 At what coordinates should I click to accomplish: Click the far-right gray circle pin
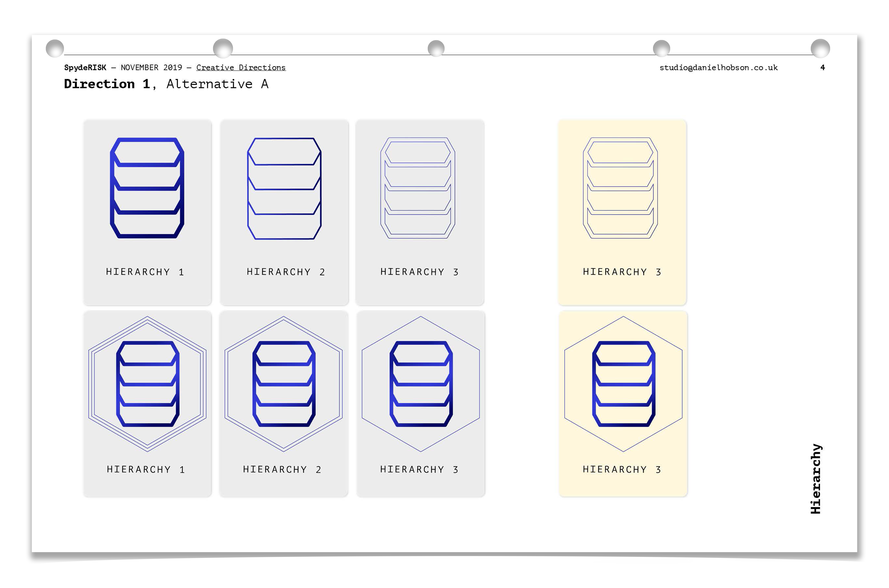pyautogui.click(x=820, y=48)
